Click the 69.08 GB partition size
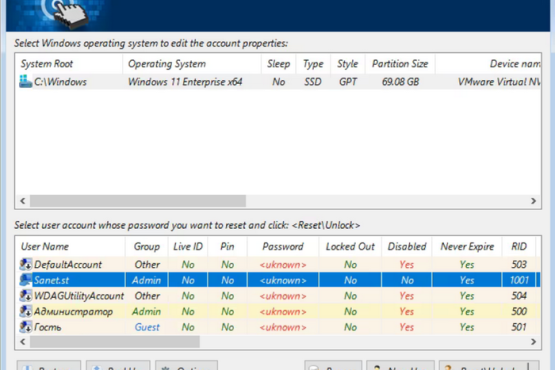This screenshot has width=555, height=370. pos(400,82)
